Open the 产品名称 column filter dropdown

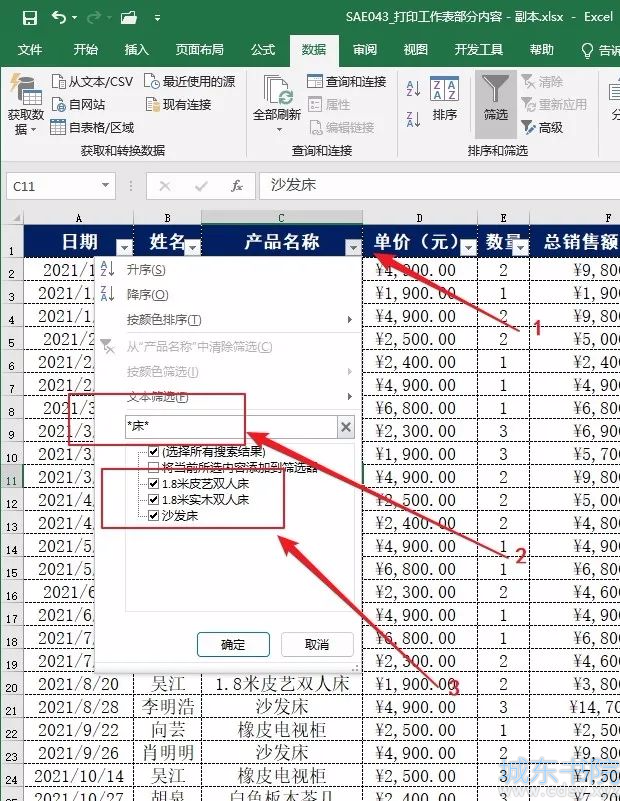(353, 248)
